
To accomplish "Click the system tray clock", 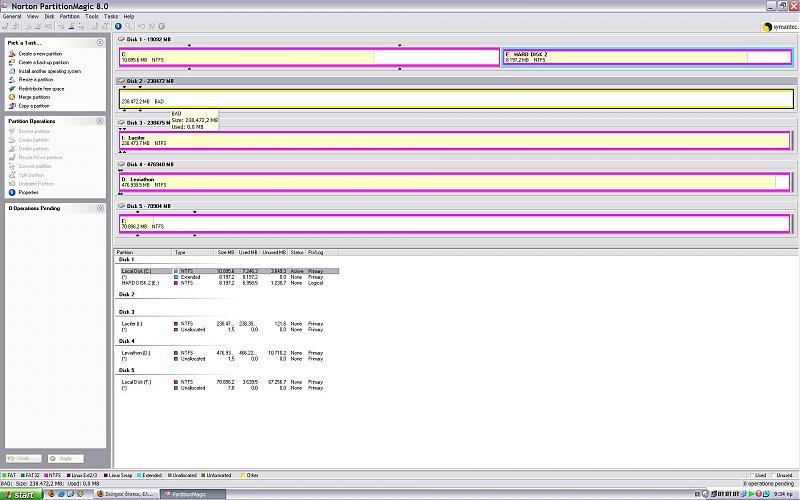I will (783, 494).
